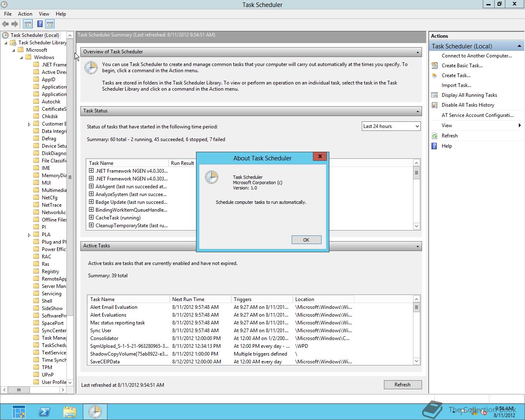Click the Chkdsk folder icon in tree
The image size is (525, 420).
(x=37, y=116)
